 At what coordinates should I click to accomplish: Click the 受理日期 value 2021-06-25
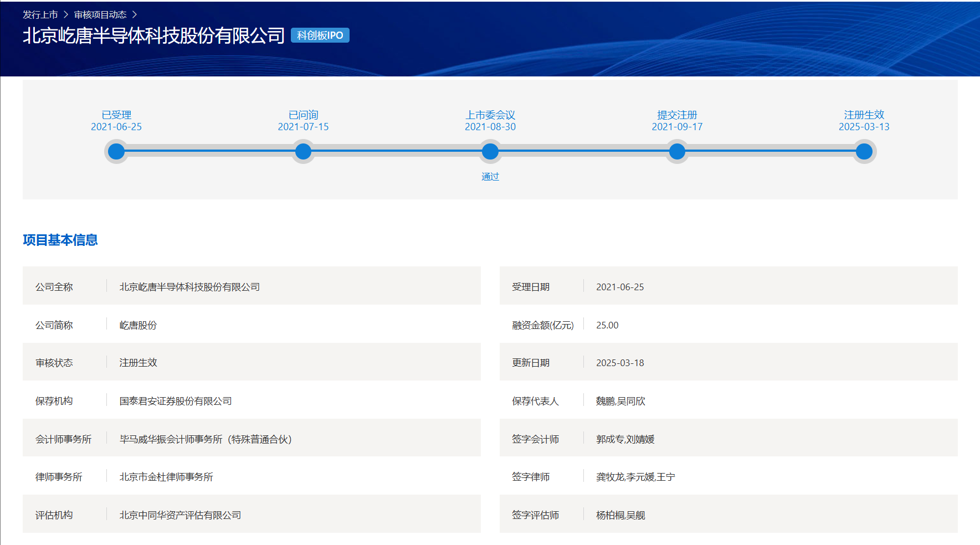pos(620,287)
